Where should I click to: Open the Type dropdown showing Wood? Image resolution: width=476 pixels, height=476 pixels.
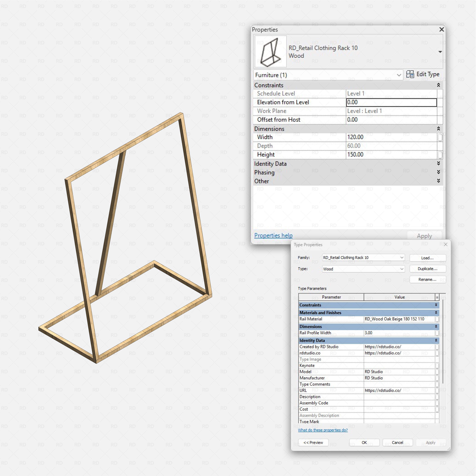[363, 269]
